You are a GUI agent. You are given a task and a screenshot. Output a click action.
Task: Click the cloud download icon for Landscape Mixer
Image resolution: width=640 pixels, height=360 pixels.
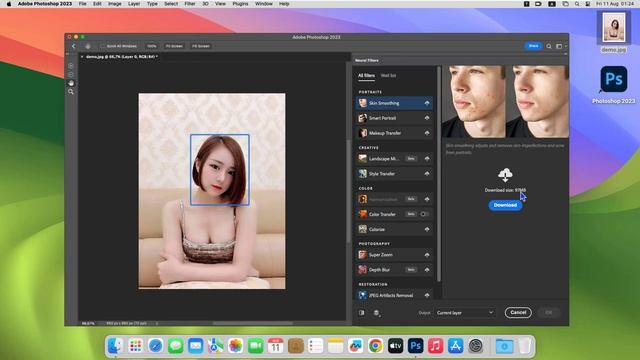(427, 159)
